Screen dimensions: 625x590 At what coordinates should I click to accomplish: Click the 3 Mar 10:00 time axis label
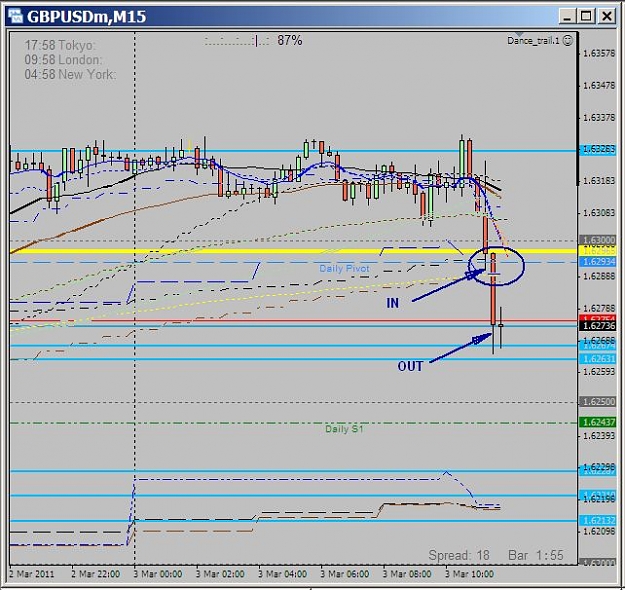(470, 574)
